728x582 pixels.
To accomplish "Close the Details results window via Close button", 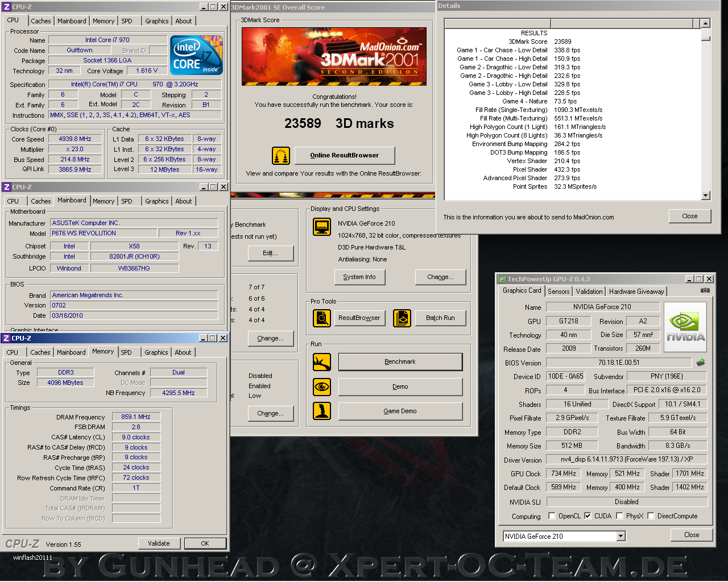I will 690,216.
